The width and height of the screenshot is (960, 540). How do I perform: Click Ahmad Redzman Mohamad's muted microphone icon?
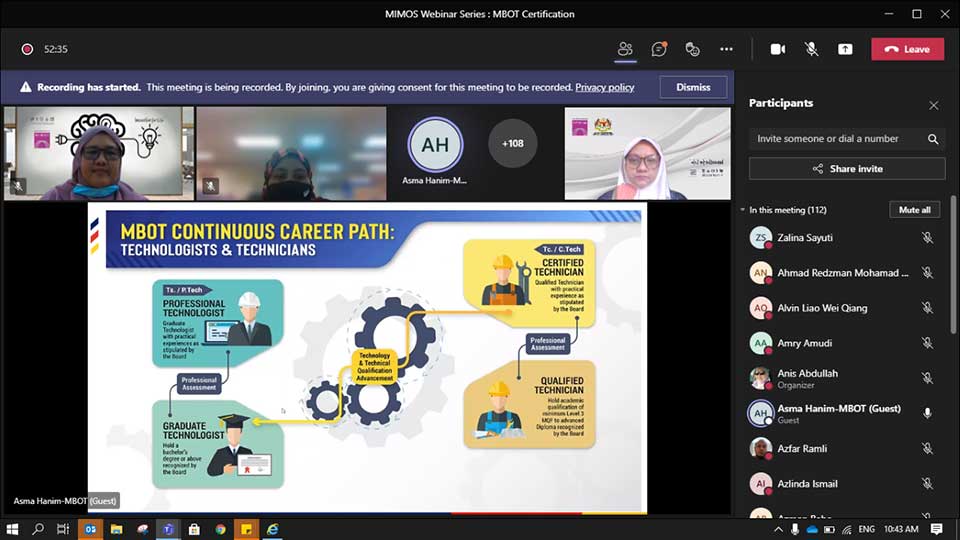(x=928, y=273)
